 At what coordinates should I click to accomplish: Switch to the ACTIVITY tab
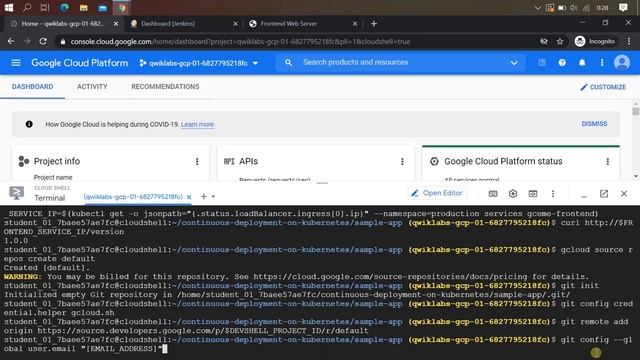(92, 87)
